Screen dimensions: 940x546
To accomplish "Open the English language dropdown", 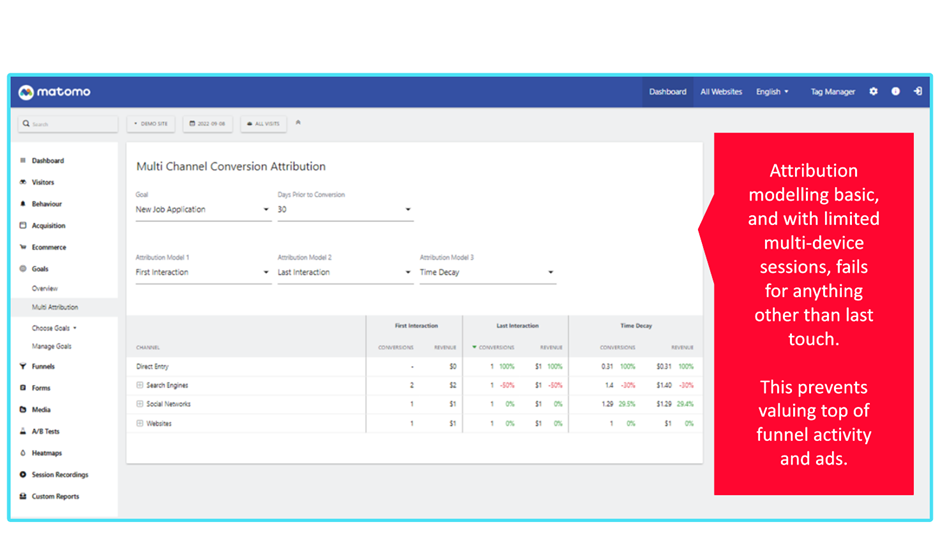I will pyautogui.click(x=772, y=92).
